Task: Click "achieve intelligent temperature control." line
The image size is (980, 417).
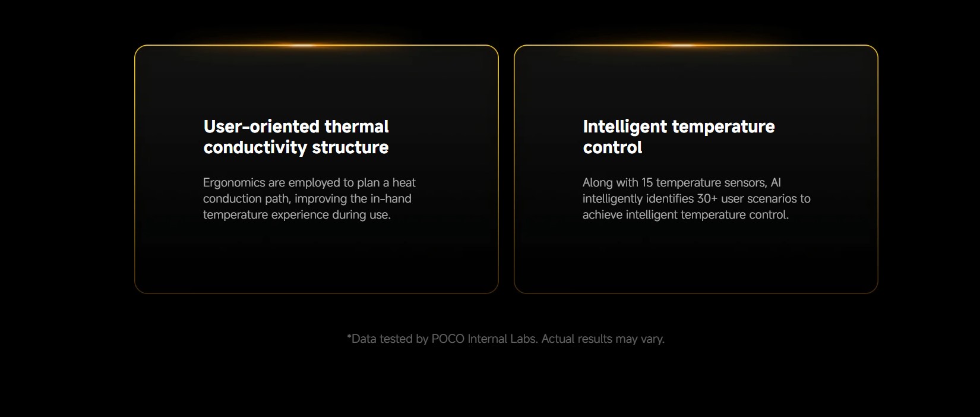Action: (685, 214)
